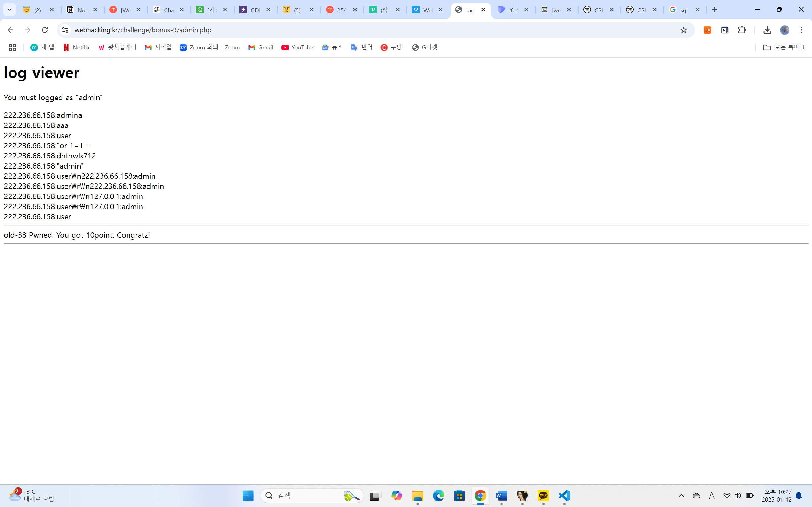This screenshot has width=812, height=507.
Task: Open the Zoom 회의 bookmark
Action: (210, 47)
